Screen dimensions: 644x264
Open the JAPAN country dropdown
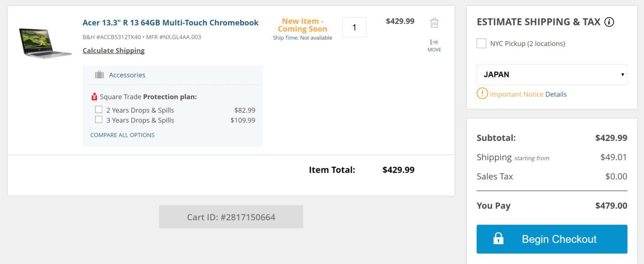click(551, 75)
